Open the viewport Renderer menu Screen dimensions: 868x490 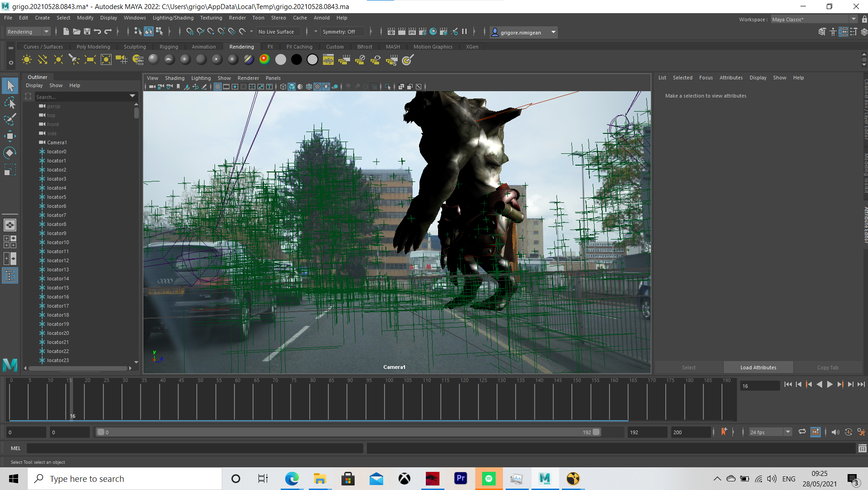pyautogui.click(x=248, y=78)
